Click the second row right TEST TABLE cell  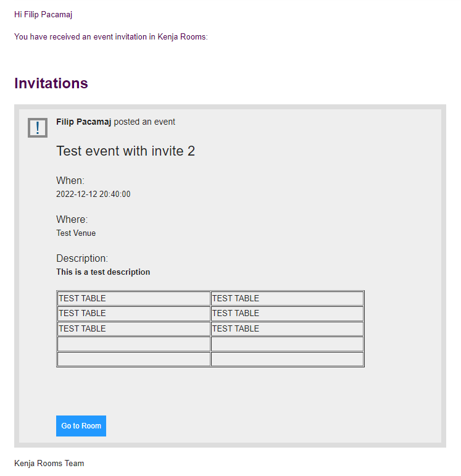click(287, 313)
